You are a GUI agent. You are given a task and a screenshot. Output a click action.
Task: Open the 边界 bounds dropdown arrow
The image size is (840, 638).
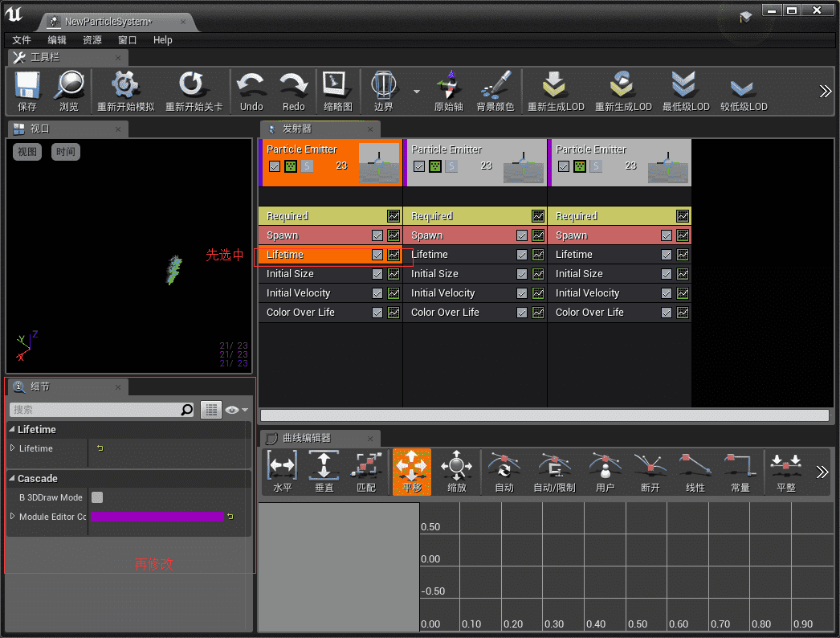click(x=417, y=92)
